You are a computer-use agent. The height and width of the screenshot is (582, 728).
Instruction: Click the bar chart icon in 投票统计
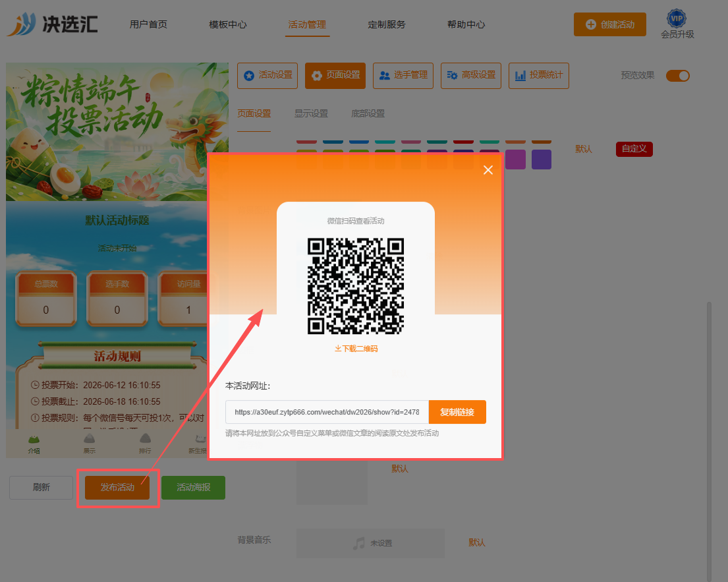click(520, 76)
